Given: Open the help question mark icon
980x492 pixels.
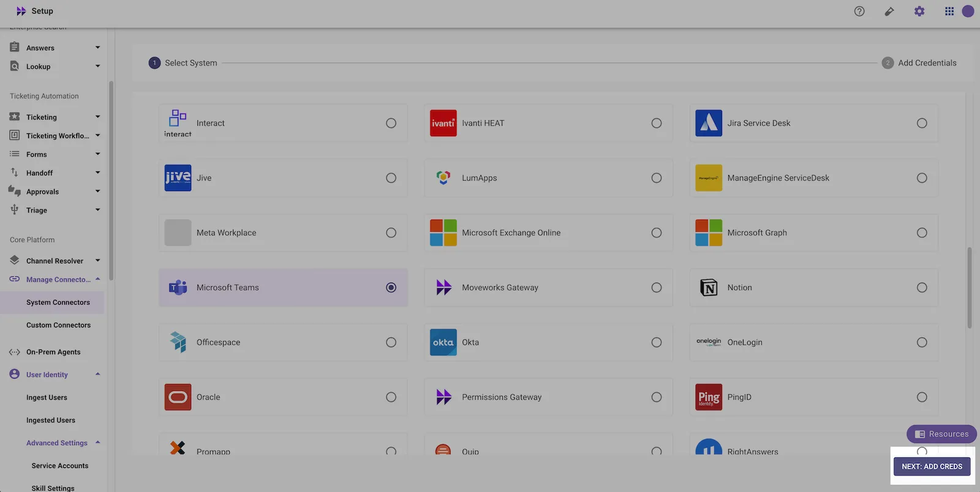Looking at the screenshot, I should 859,11.
